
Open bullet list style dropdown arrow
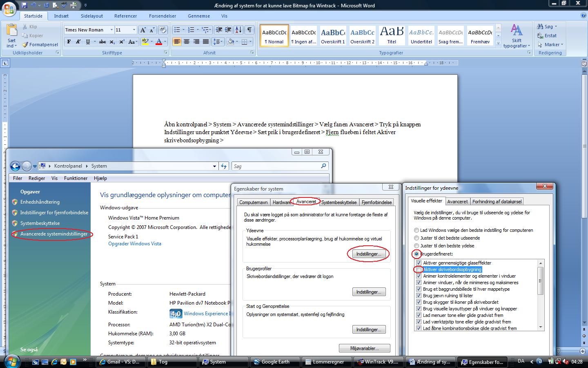tap(183, 30)
